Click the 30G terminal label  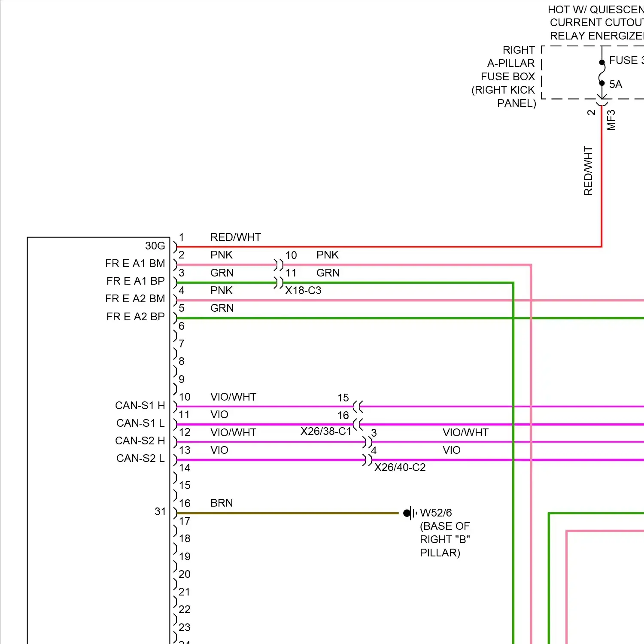coord(155,246)
